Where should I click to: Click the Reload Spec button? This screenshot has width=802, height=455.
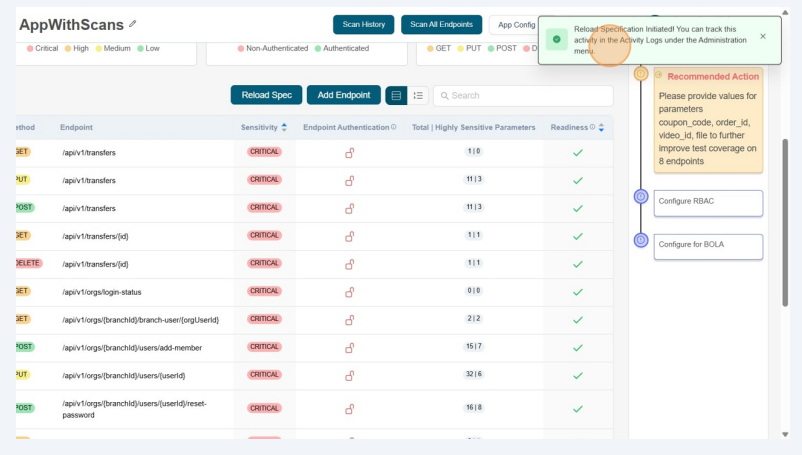coord(266,95)
